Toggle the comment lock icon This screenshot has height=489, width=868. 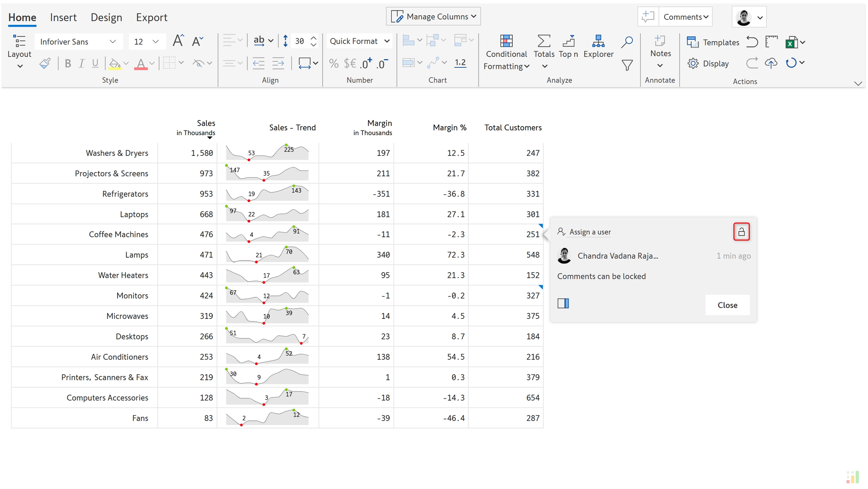[x=741, y=232]
